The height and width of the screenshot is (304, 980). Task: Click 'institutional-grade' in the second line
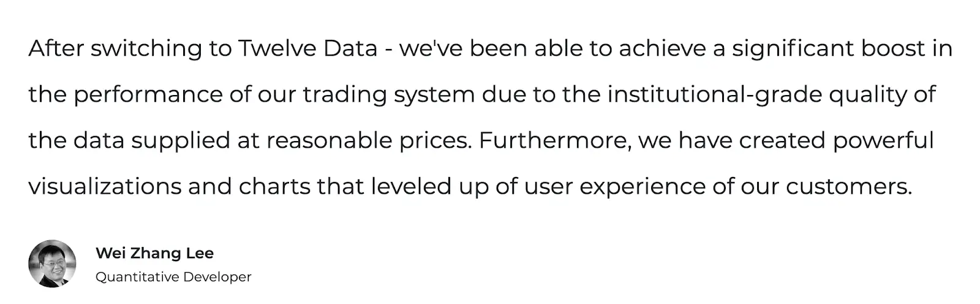714,95
